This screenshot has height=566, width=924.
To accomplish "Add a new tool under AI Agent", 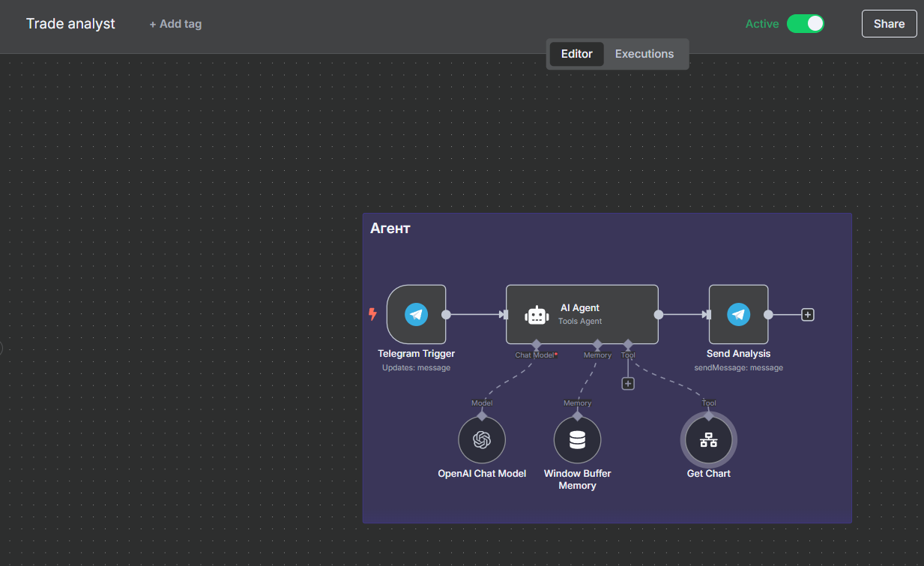I will coord(628,384).
